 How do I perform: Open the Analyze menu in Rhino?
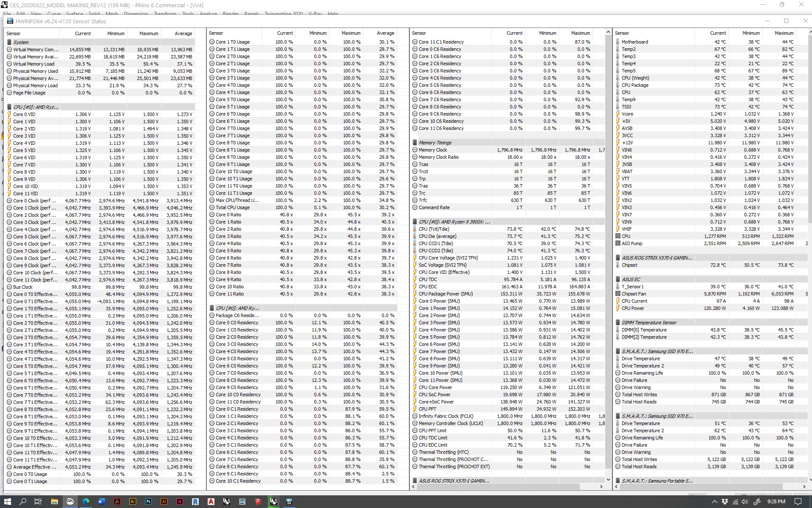(x=208, y=14)
